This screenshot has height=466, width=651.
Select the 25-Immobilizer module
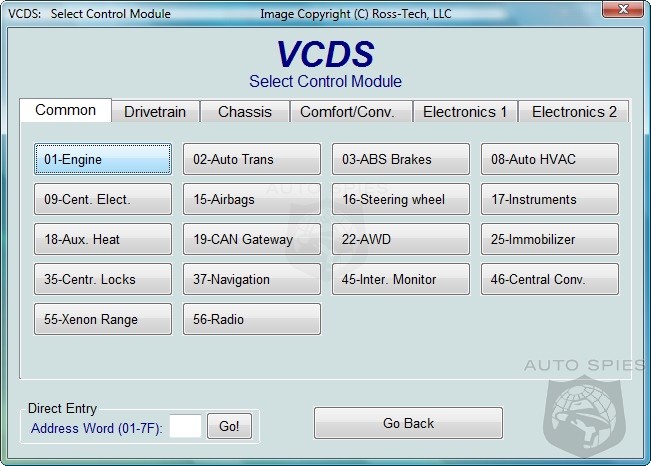(549, 239)
